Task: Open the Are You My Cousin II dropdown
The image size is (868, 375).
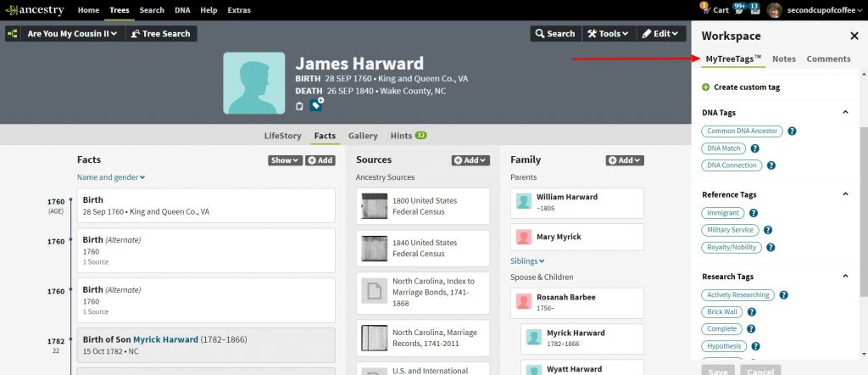Action: [73, 34]
